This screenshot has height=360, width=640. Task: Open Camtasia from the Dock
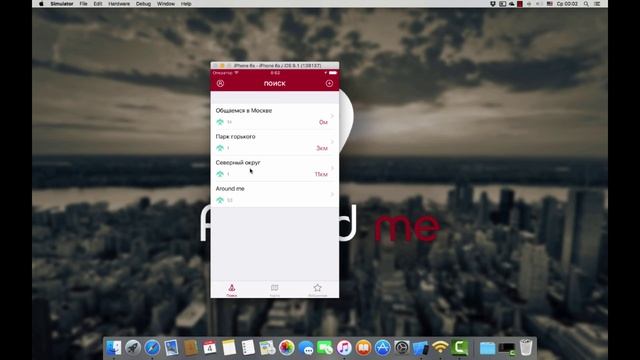pos(460,348)
